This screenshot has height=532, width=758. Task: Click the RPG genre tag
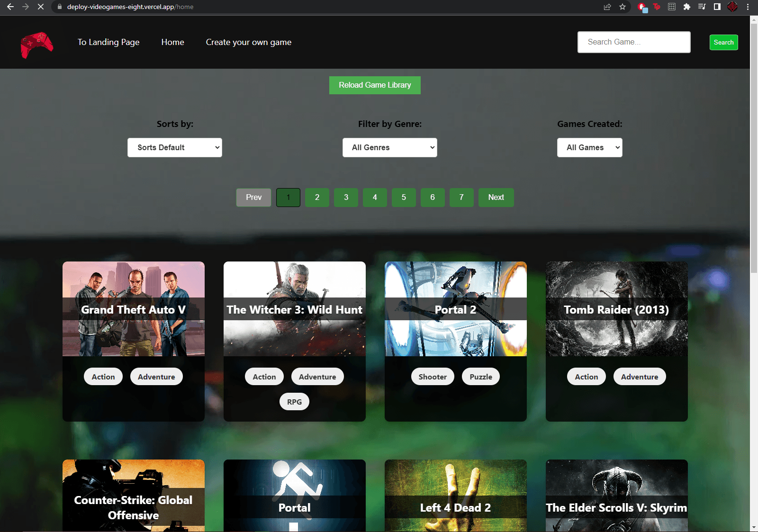pyautogui.click(x=294, y=402)
